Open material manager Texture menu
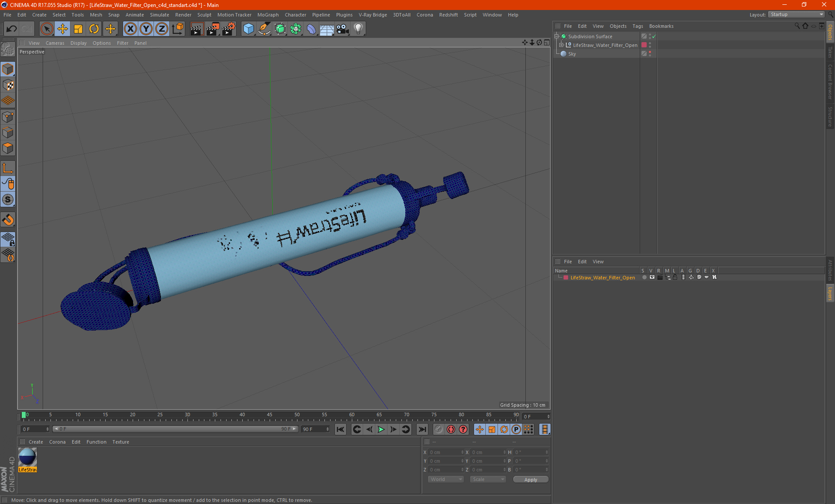The image size is (835, 504). [120, 442]
